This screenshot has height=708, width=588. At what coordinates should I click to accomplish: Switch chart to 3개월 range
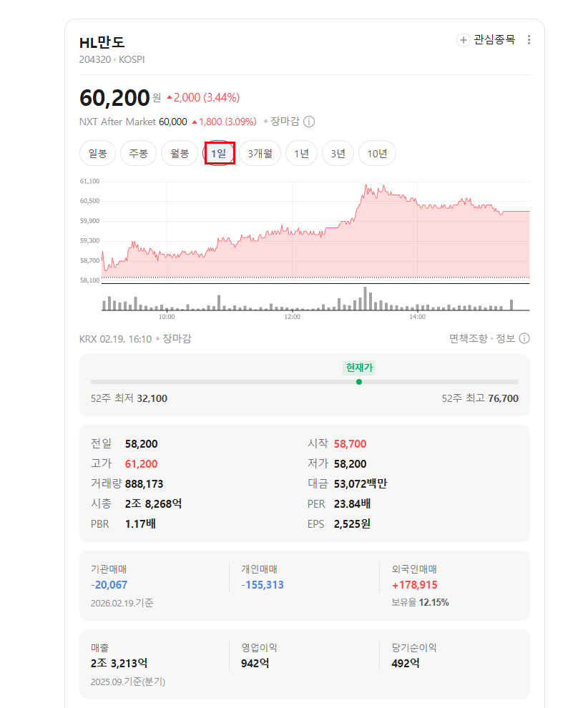260,154
